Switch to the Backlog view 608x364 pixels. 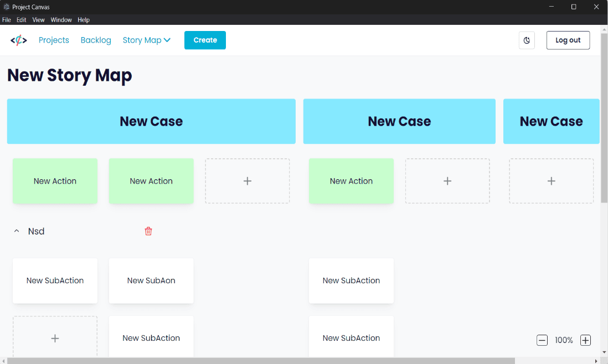point(95,40)
